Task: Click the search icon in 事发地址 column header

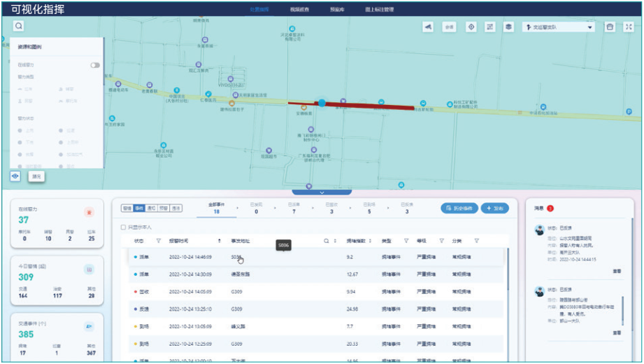Action: click(x=325, y=241)
